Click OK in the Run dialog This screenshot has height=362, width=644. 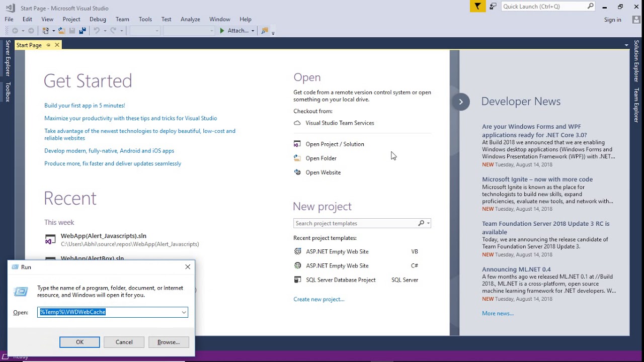click(79, 342)
